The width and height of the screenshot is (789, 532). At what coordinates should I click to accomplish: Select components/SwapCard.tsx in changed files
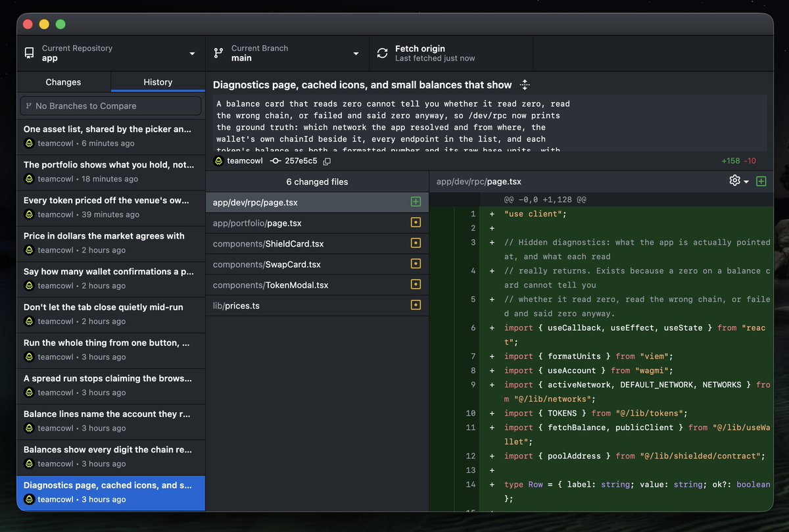pos(317,264)
